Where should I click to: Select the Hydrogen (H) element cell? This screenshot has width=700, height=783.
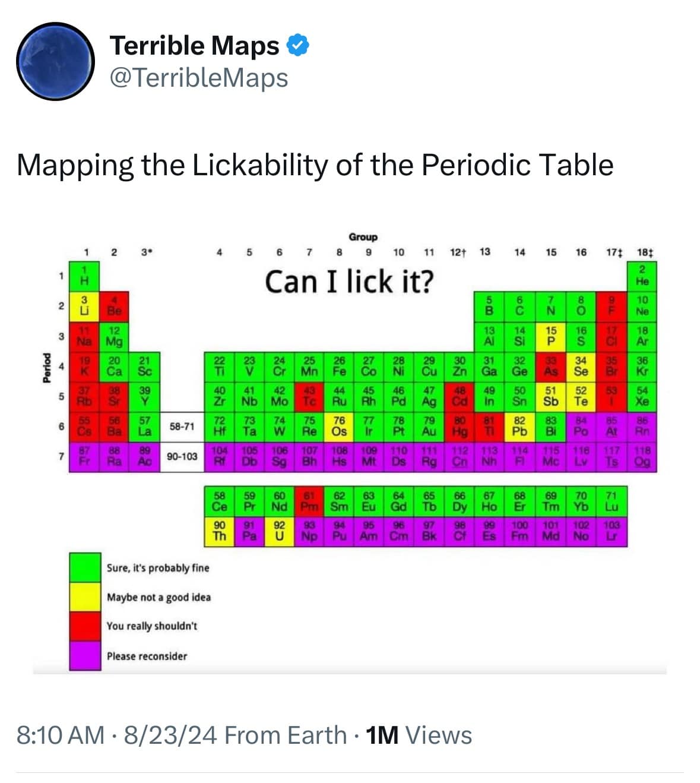[84, 276]
